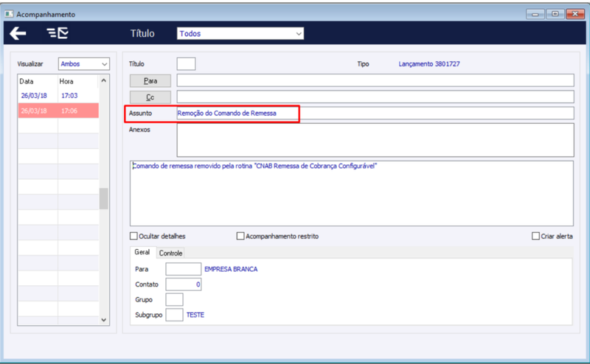The height and width of the screenshot is (364, 590).
Task: Enable Acompanhamento restrito checkbox
Action: [x=240, y=236]
